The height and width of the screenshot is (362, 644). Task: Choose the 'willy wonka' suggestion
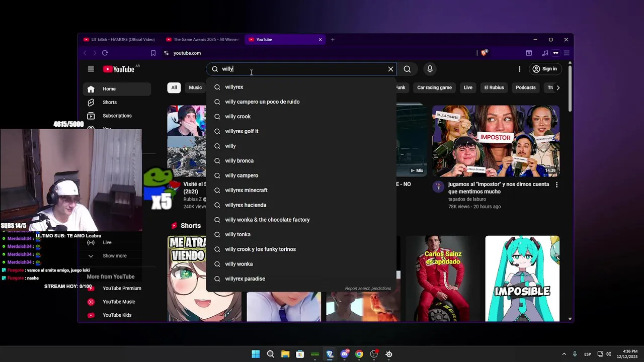point(301,264)
